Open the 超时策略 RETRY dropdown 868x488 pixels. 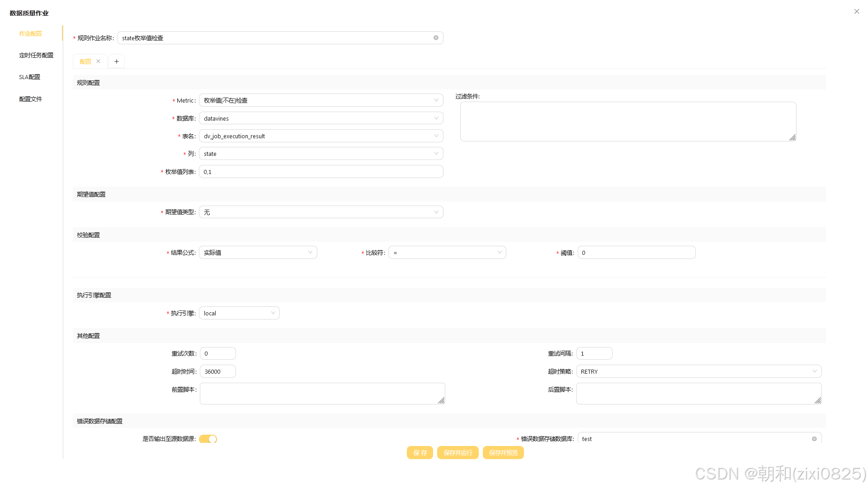pyautogui.click(x=699, y=371)
